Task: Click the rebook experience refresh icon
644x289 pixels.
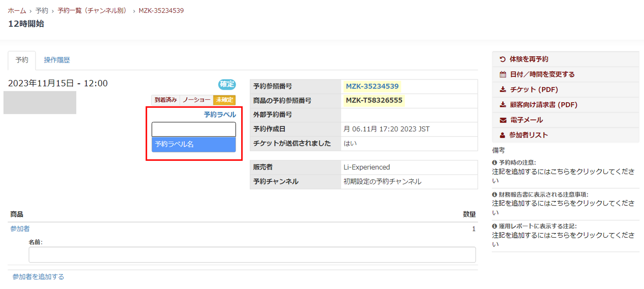Action: [502, 59]
